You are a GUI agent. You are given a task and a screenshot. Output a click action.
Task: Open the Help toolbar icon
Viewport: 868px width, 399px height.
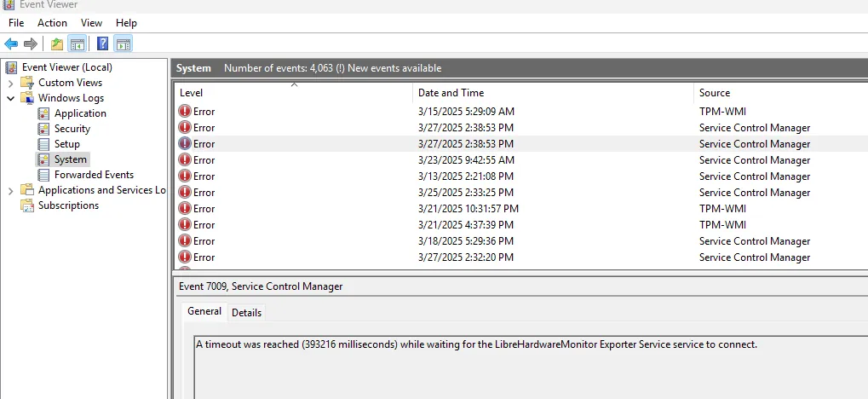click(x=102, y=43)
